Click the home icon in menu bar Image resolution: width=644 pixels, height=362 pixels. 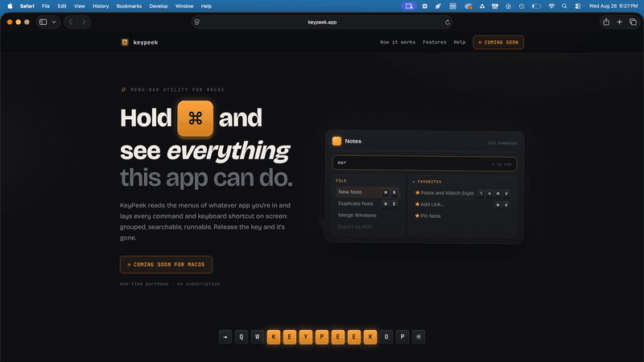(x=508, y=6)
